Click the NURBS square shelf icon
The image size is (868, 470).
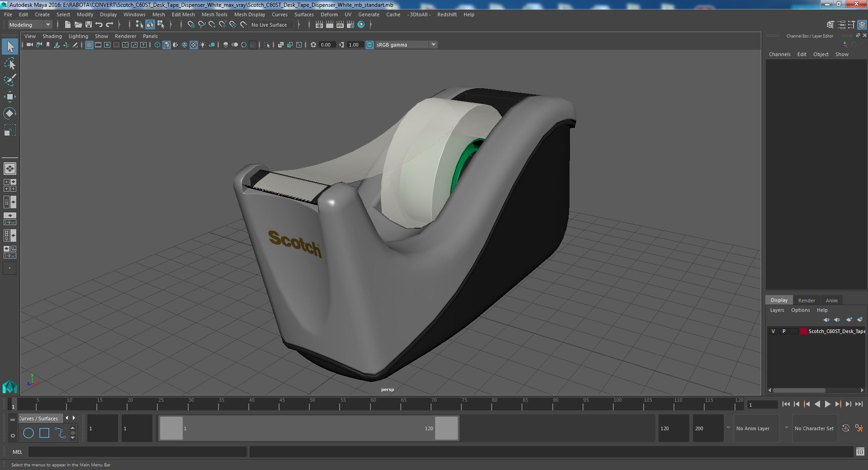(x=44, y=433)
